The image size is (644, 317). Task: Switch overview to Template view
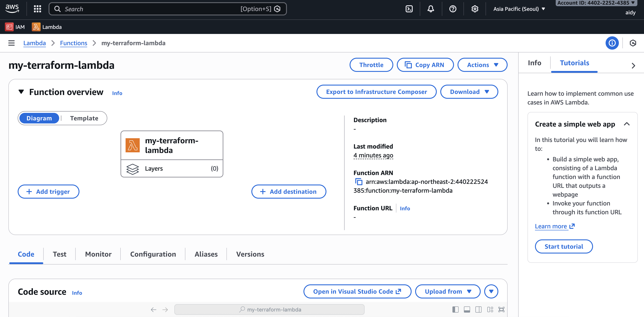[84, 118]
